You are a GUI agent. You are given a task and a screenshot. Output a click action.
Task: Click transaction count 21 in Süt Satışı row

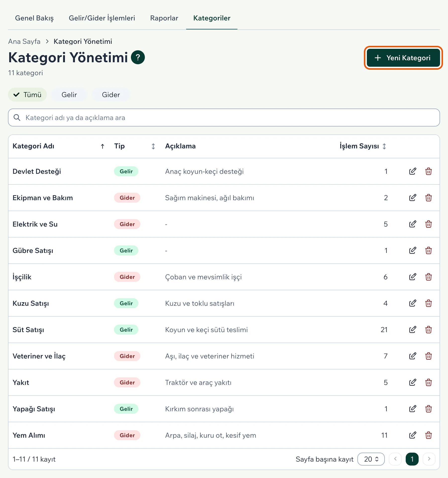[384, 330]
